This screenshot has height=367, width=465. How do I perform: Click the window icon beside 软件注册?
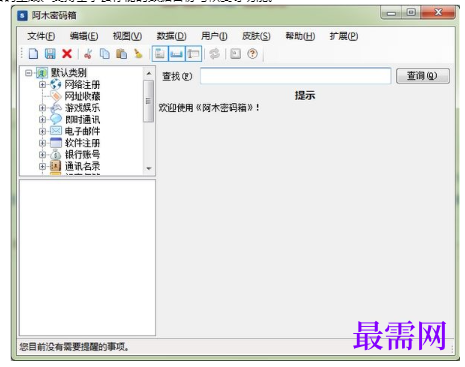coord(56,143)
